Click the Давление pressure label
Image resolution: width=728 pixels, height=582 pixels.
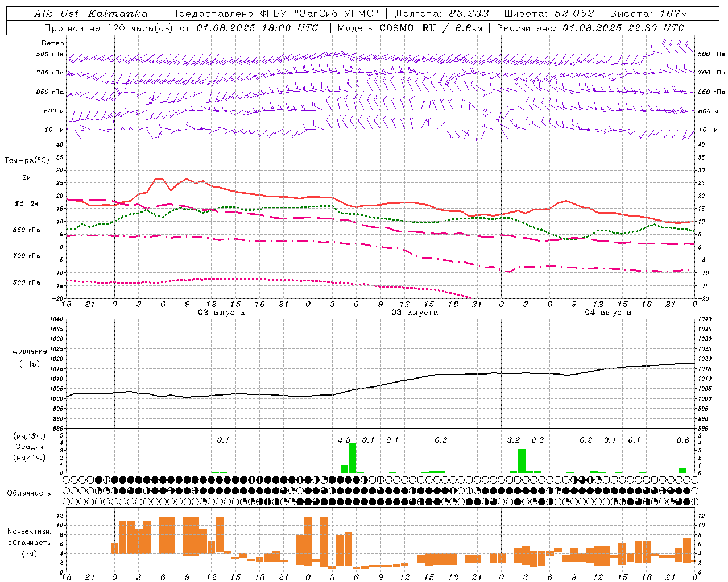30,351
